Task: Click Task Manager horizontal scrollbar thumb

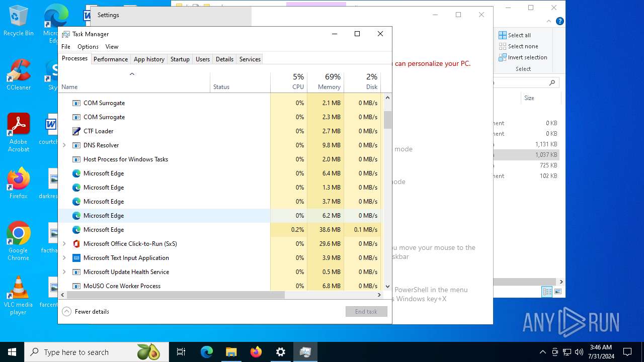Action: tap(176, 295)
